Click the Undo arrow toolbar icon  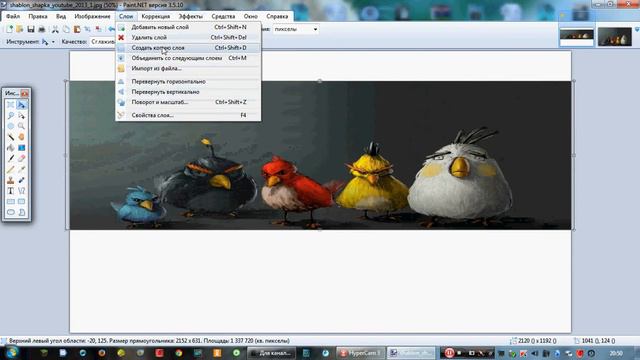[111, 29]
